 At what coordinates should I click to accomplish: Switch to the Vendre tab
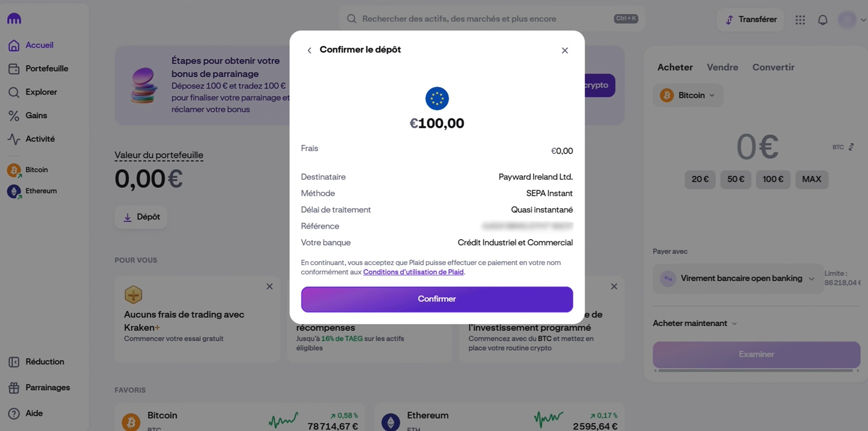point(722,67)
